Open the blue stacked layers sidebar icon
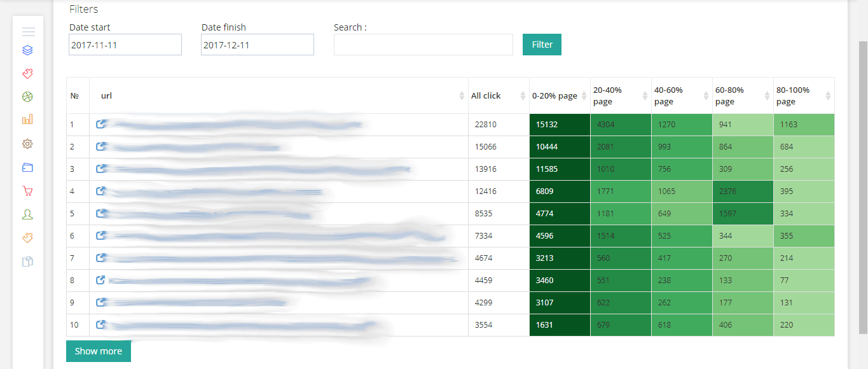The width and height of the screenshot is (868, 369). [27, 50]
